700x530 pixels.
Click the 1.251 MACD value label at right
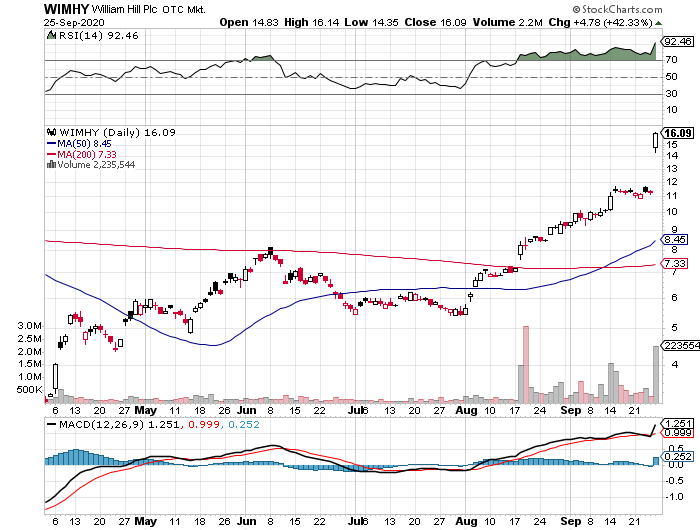click(678, 424)
